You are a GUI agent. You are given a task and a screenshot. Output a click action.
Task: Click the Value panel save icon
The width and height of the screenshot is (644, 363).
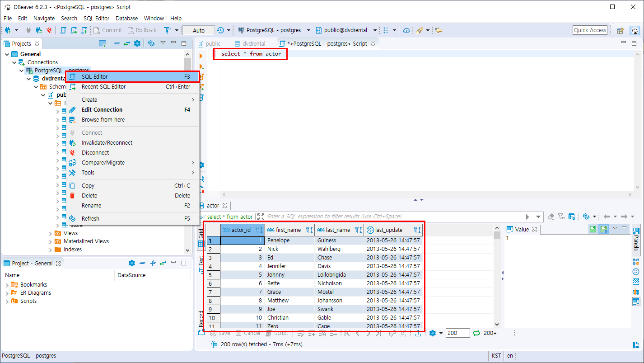tap(593, 229)
